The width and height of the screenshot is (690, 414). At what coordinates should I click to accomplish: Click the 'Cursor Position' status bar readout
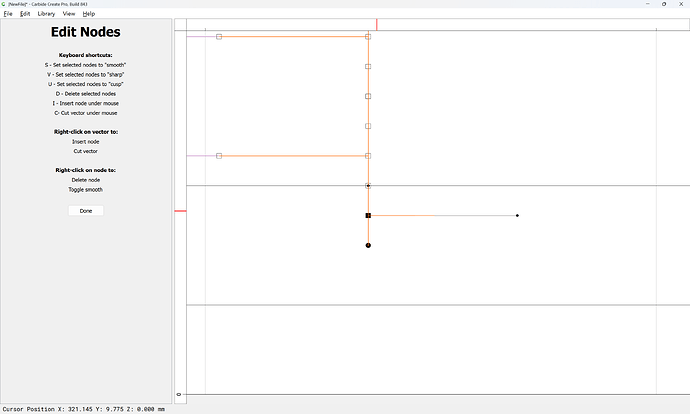84,409
